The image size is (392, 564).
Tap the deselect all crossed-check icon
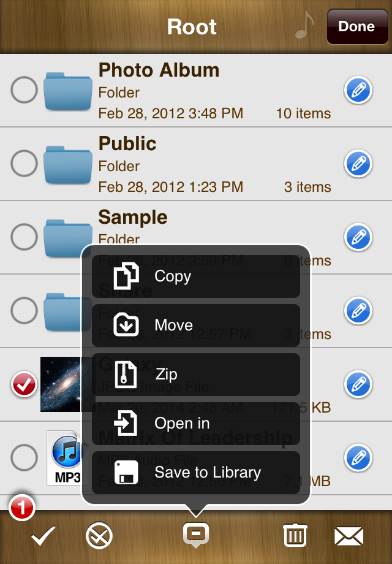click(99, 536)
